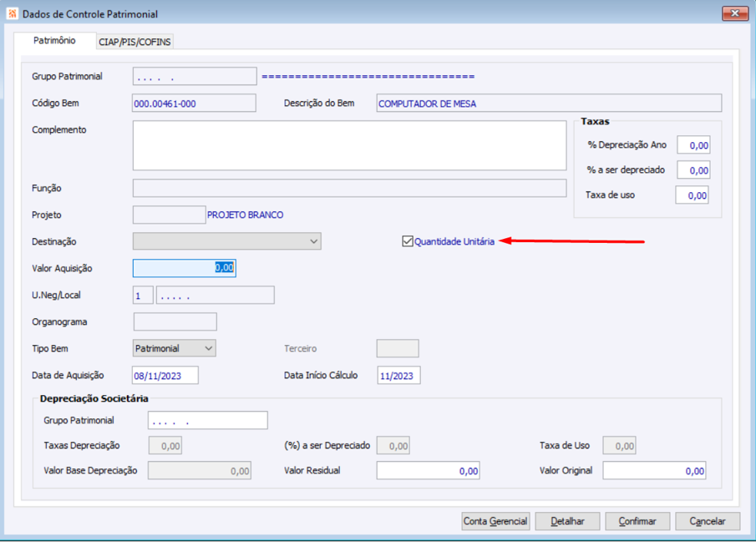
Task: Click the Taxa de Uso field in Depreciação Societária
Action: 619,446
